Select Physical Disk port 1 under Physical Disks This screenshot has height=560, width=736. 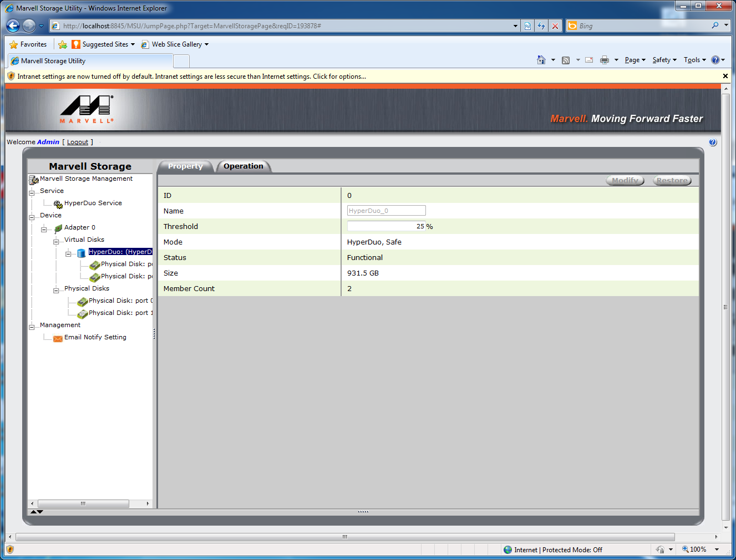121,313
